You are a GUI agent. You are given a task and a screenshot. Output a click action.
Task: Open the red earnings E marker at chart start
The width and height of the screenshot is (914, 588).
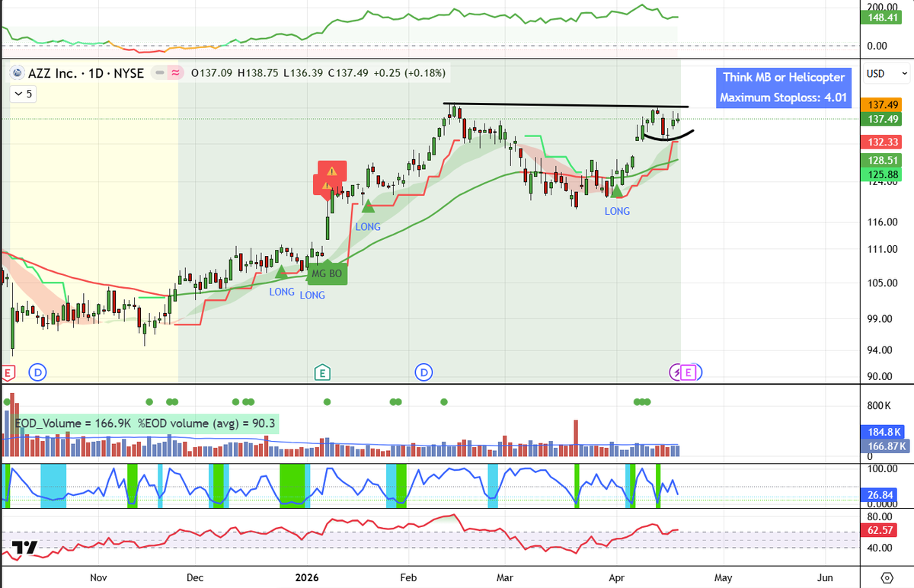pyautogui.click(x=8, y=372)
